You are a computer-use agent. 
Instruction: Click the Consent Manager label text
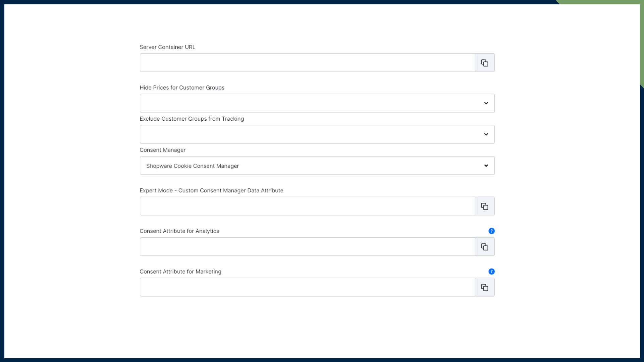162,150
